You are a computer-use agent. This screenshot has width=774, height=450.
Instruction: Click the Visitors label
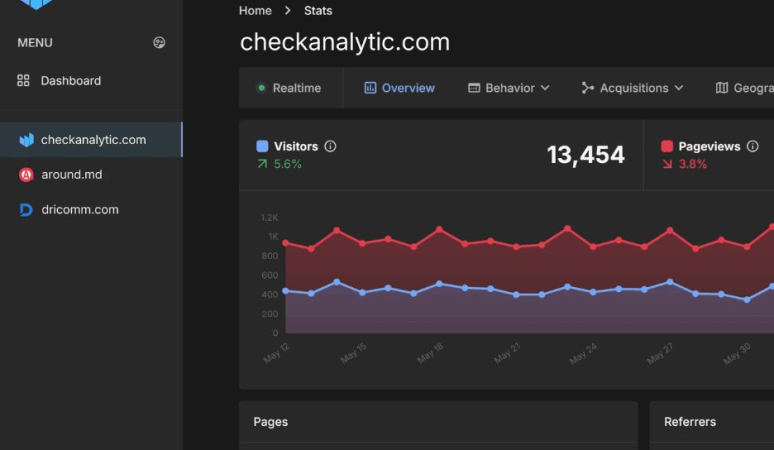coord(296,147)
